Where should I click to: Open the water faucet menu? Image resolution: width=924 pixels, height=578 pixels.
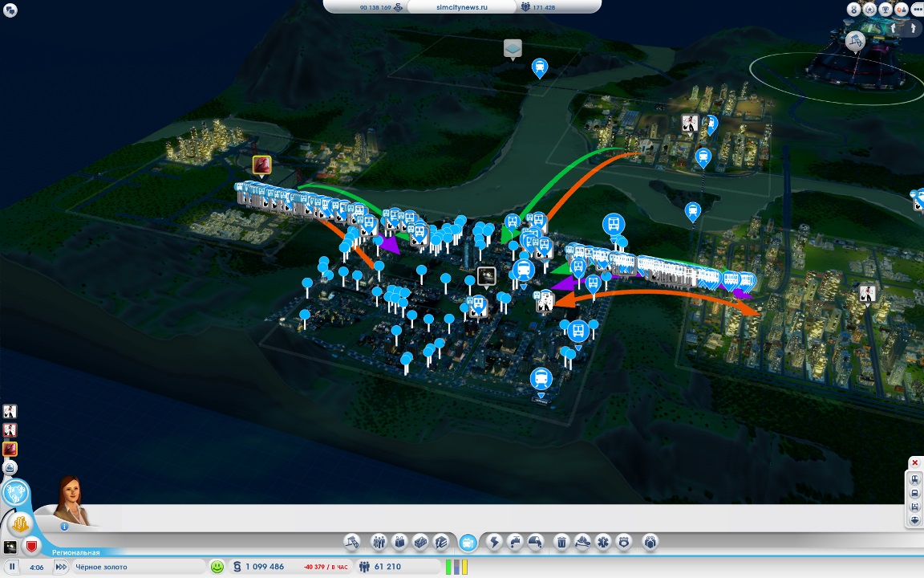coord(514,541)
